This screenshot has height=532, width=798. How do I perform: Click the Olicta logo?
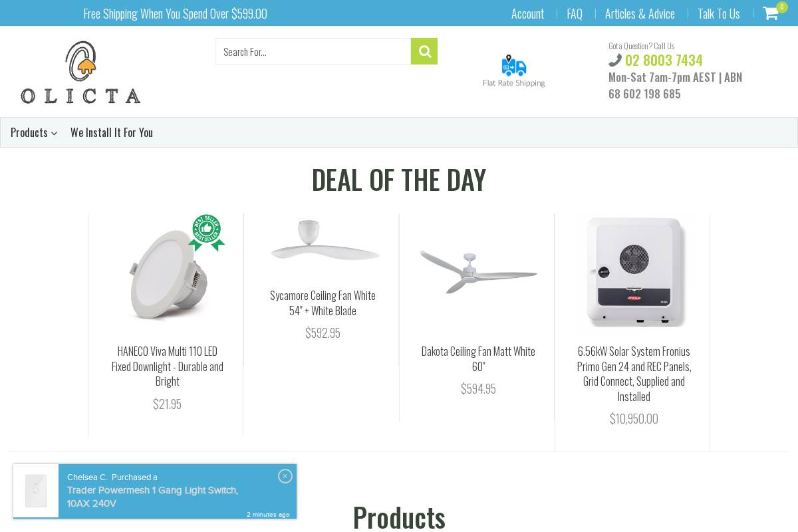[x=80, y=71]
